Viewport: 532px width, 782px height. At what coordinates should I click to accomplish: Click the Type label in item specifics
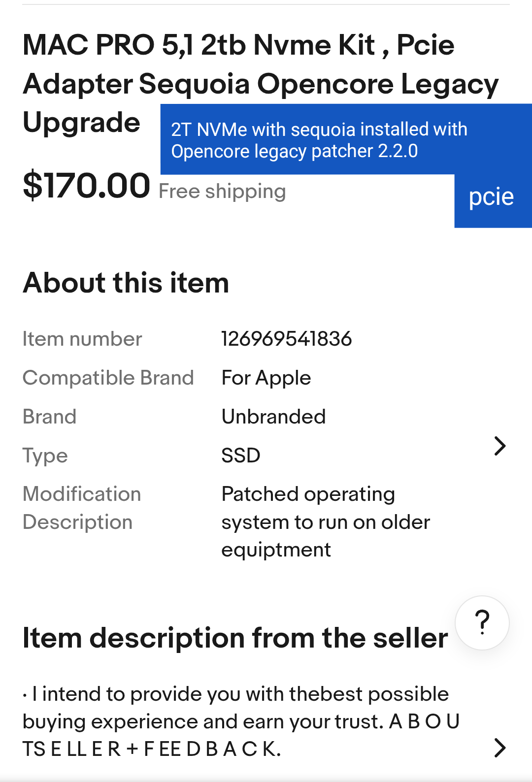tap(45, 455)
